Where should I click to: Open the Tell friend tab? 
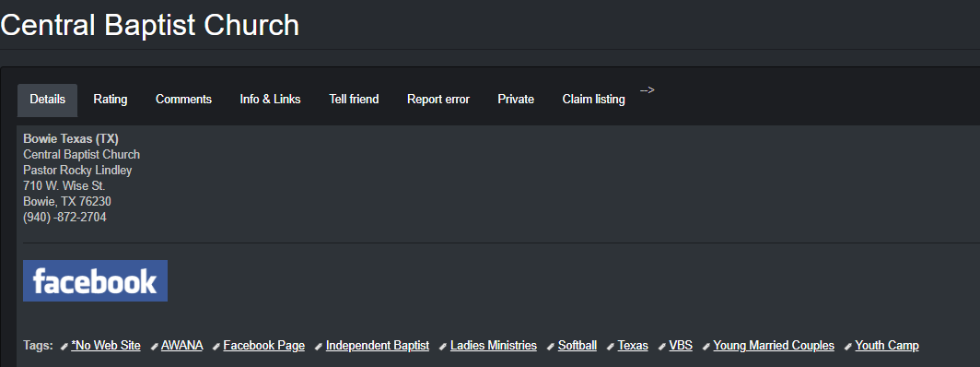354,100
